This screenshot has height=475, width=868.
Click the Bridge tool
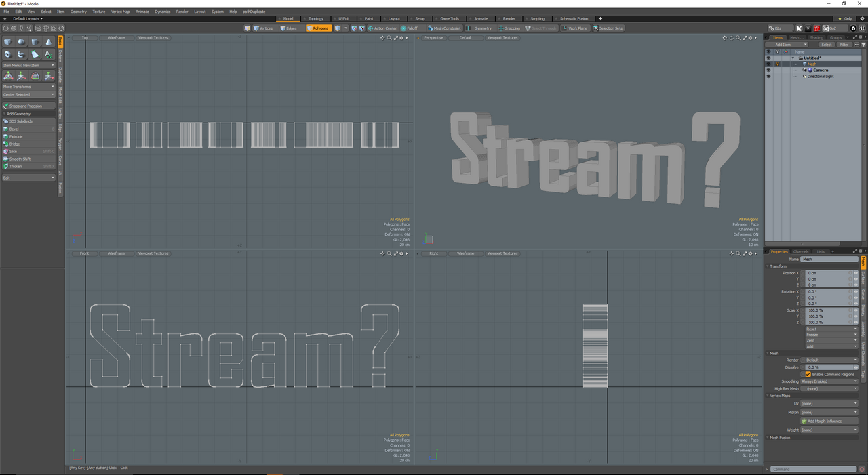(28, 144)
